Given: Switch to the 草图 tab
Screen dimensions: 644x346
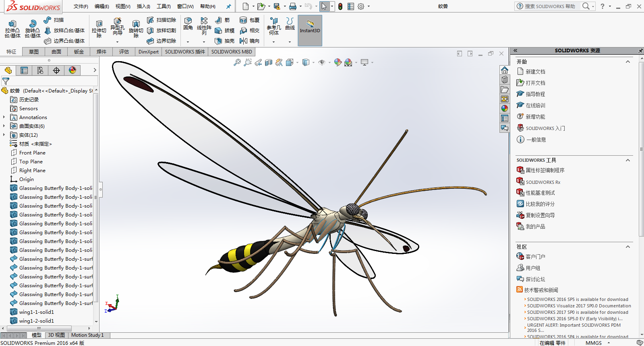Looking at the screenshot, I should [x=34, y=51].
